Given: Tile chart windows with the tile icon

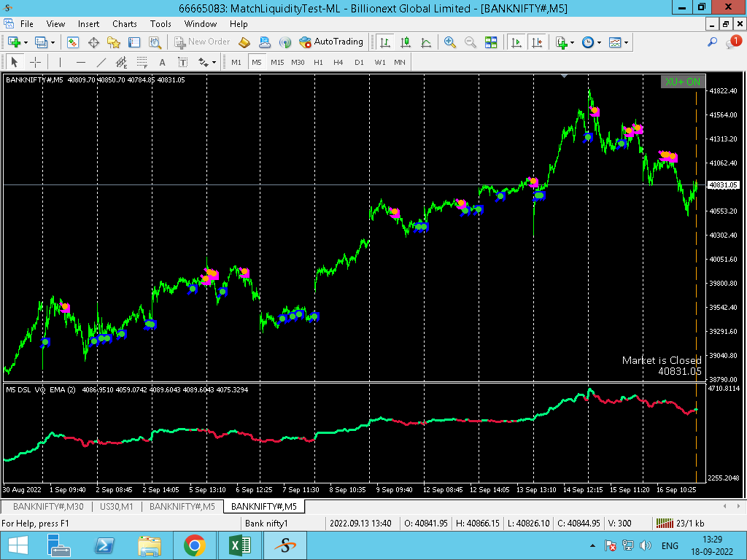Looking at the screenshot, I should (x=491, y=42).
